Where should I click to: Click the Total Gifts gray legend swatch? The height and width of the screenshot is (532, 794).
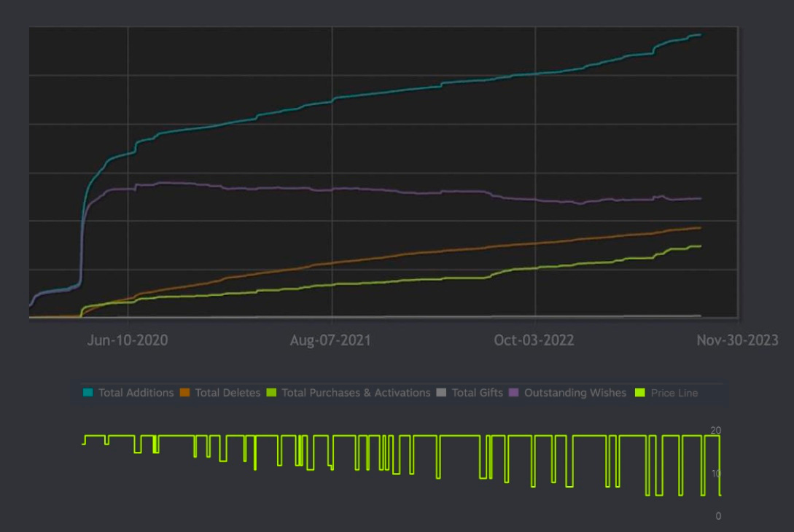[x=441, y=393]
